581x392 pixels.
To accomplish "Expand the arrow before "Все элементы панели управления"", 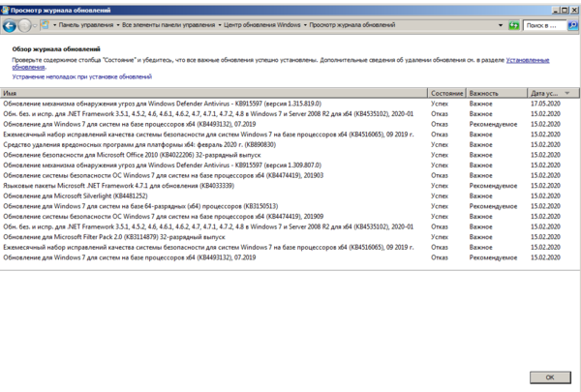I will coord(118,25).
